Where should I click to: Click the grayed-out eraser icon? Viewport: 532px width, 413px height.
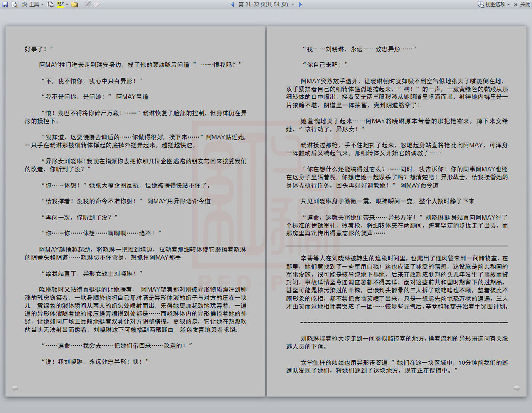pos(96,5)
